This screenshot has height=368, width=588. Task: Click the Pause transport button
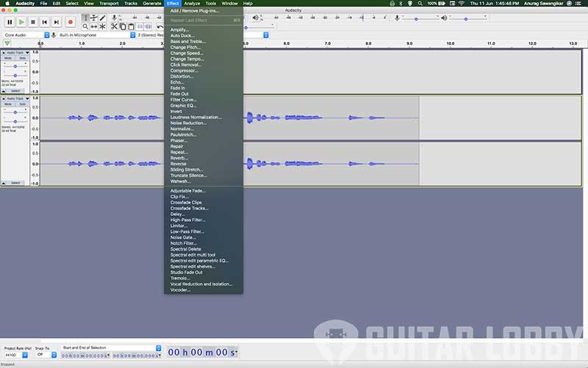(10, 22)
